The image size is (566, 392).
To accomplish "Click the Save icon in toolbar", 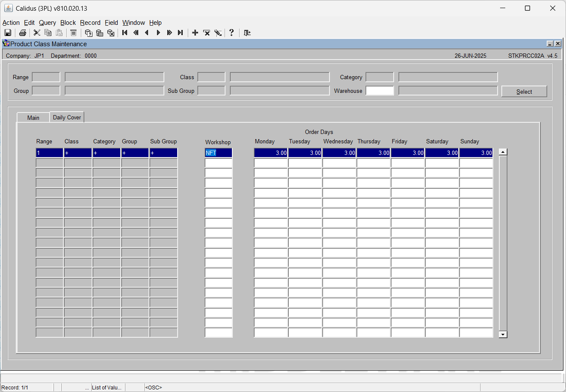I will (x=8, y=33).
